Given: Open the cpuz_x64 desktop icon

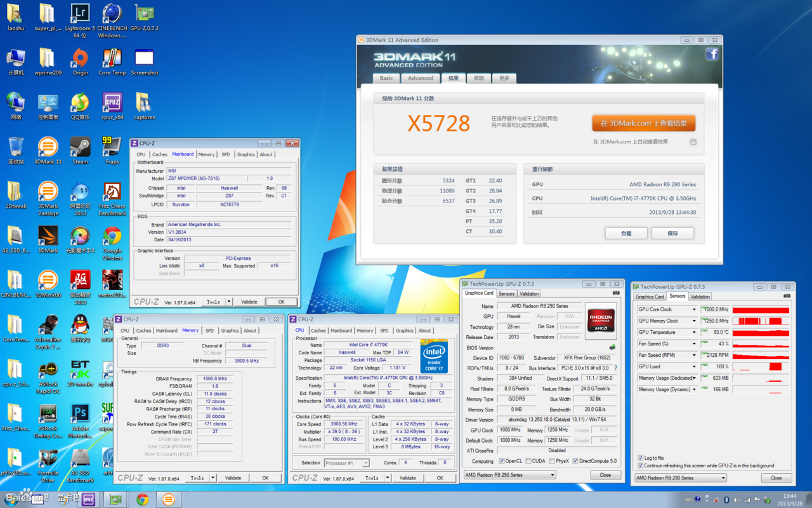Looking at the screenshot, I should 112,107.
